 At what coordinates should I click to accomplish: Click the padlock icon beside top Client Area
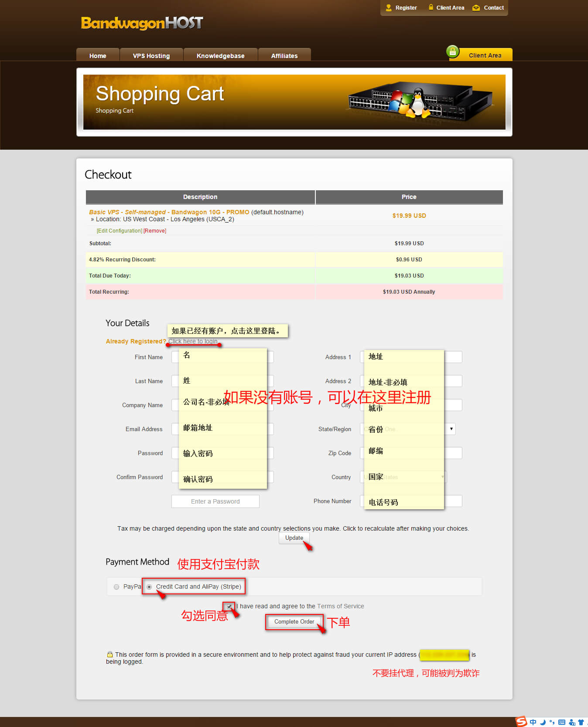[x=431, y=7]
